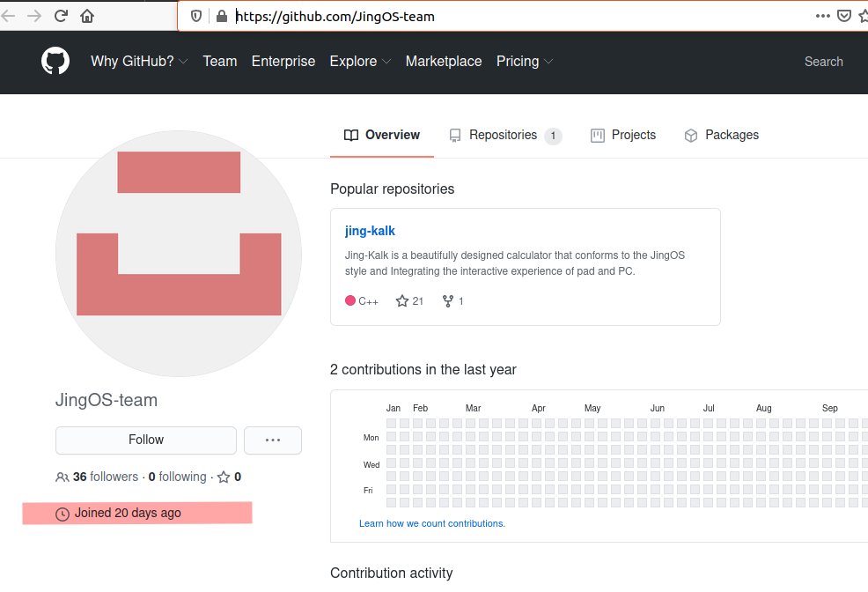The height and width of the screenshot is (592, 868).
Task: Go back with the browser back arrow
Action: tap(8, 16)
